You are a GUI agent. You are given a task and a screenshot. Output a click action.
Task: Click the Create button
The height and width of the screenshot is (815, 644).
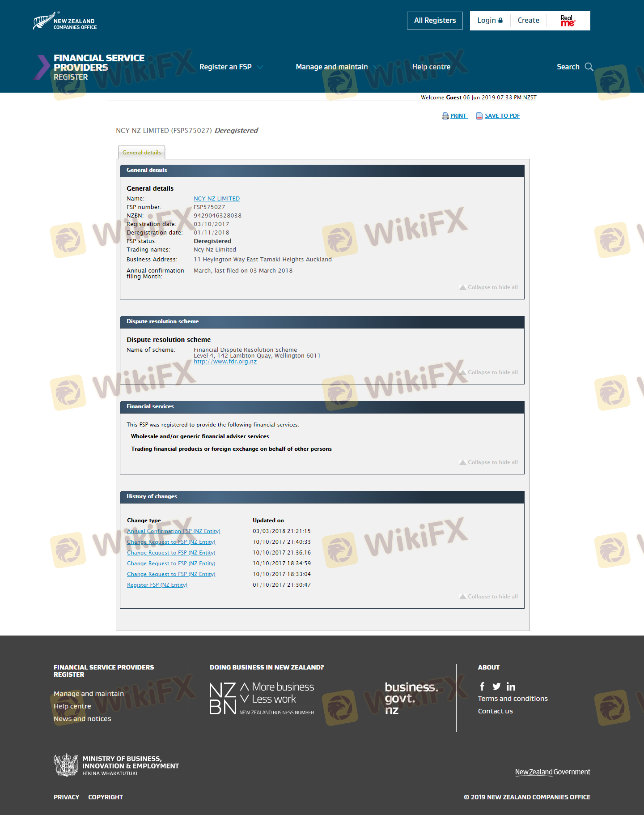[x=529, y=21]
